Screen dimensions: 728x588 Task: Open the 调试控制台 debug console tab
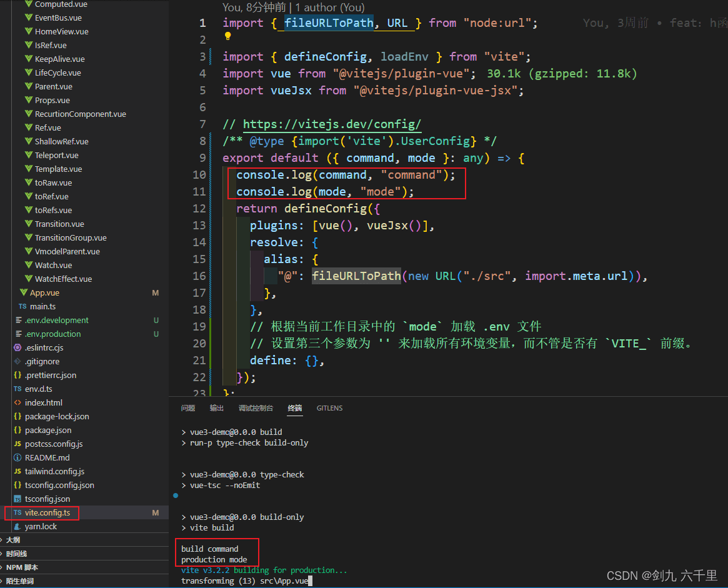tap(256, 408)
